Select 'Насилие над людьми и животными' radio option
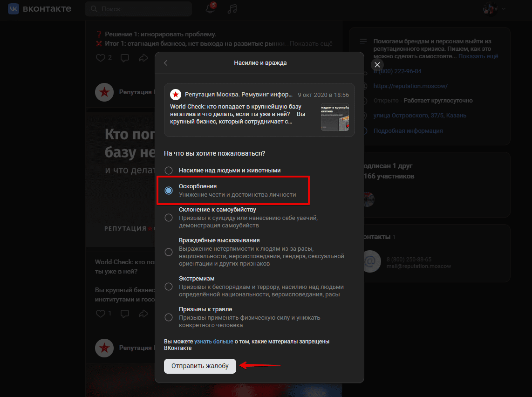Image resolution: width=532 pixels, height=397 pixels. (x=169, y=171)
